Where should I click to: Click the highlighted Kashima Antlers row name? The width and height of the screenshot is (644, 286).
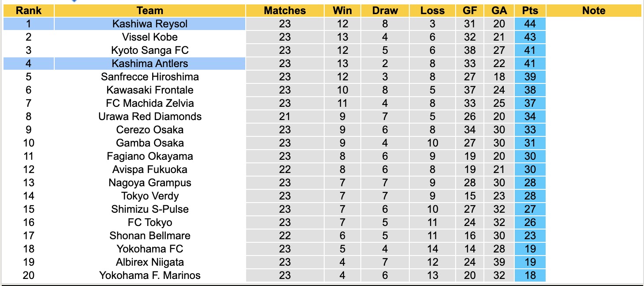tap(150, 64)
